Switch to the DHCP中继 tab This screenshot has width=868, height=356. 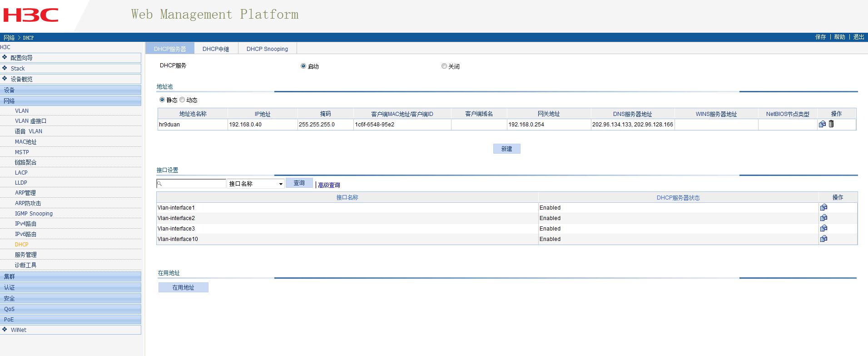216,49
